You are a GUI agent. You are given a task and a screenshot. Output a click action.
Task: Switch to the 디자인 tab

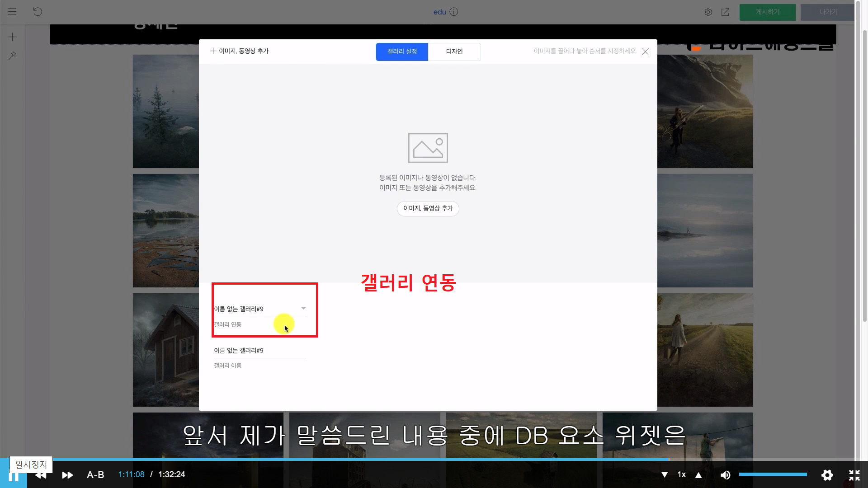454,52
